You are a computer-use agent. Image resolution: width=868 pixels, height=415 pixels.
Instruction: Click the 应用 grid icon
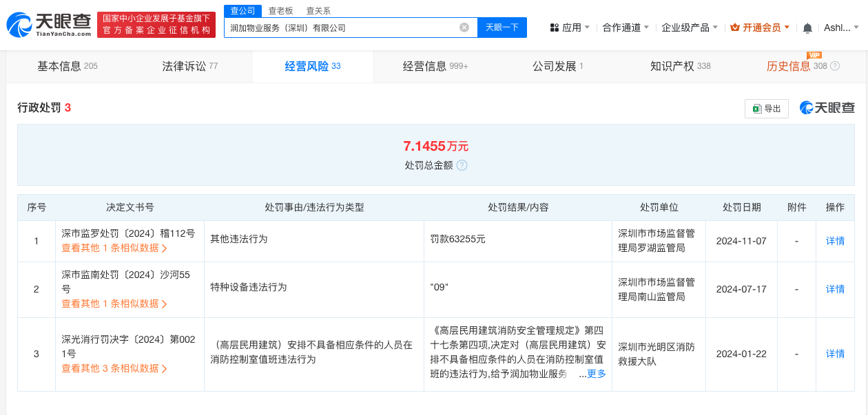click(x=554, y=28)
